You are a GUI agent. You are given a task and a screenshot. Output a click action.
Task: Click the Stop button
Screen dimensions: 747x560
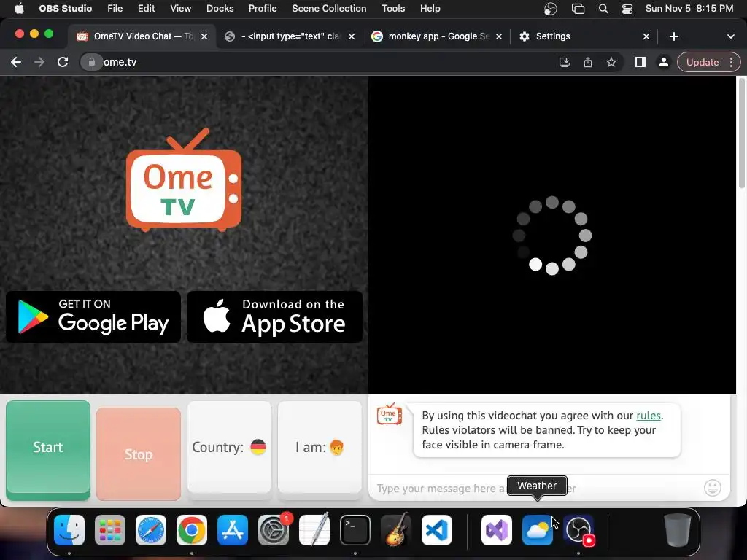[139, 454]
